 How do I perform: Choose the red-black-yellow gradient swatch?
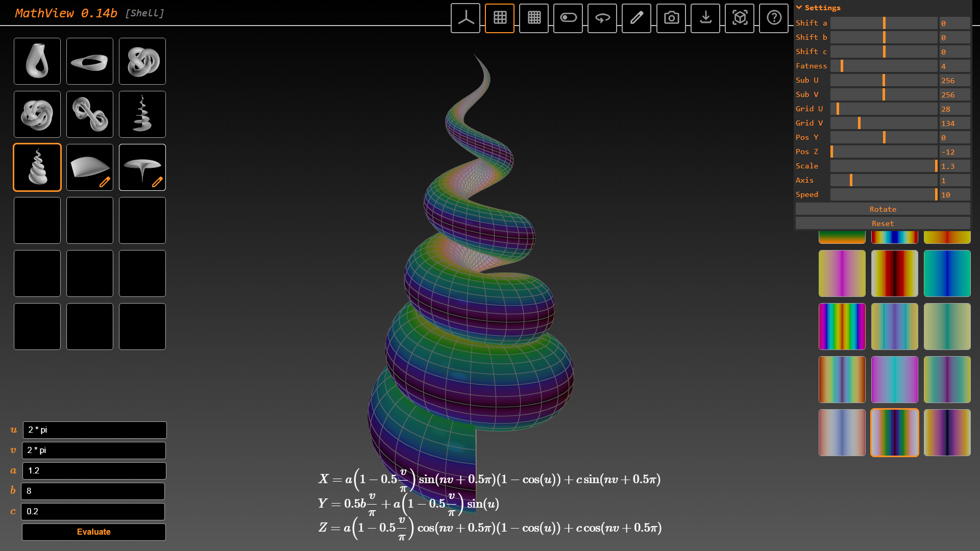(x=894, y=273)
